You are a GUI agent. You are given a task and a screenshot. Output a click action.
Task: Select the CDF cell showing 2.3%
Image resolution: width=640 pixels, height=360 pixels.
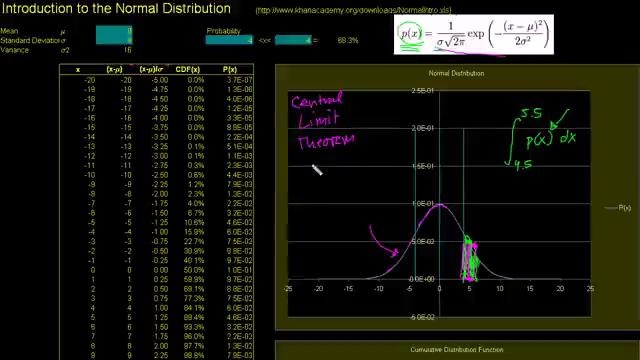point(196,194)
